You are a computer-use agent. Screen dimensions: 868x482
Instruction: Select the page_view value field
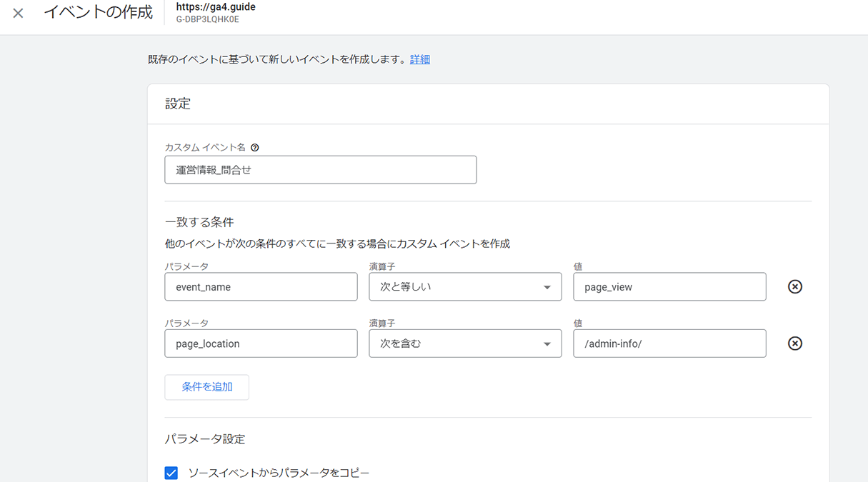[x=669, y=286]
